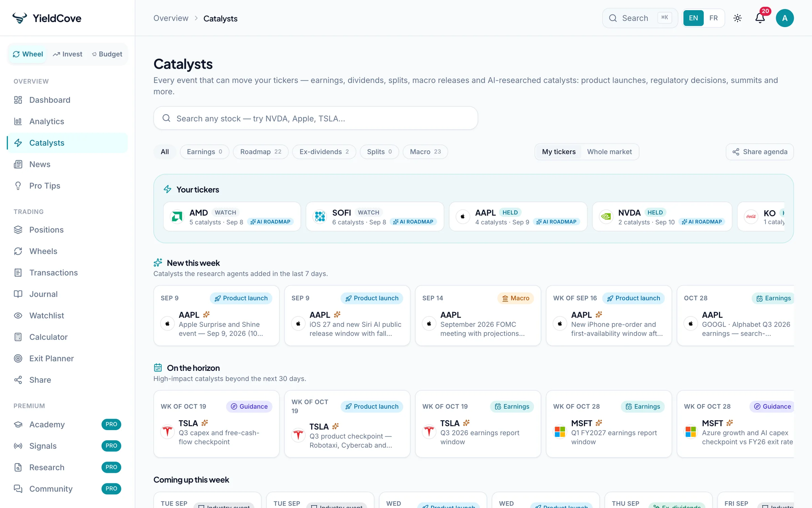Filter by Splits catalysts

[x=379, y=152]
